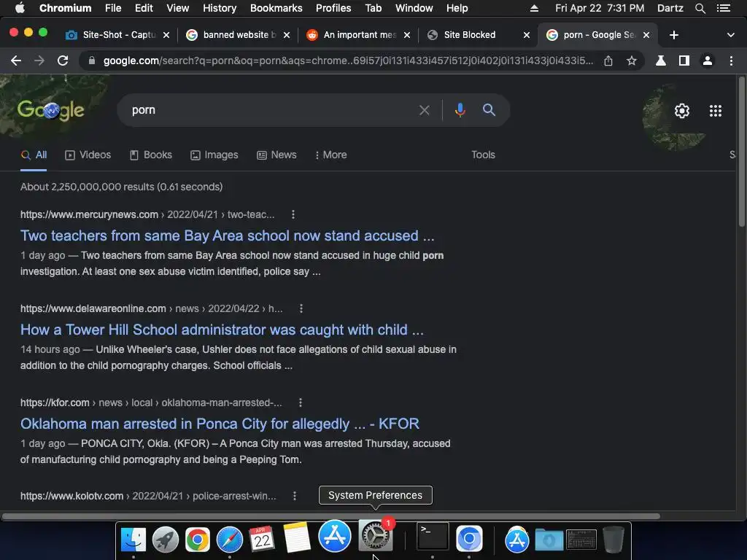Click the kolotv.com result URL
Image resolution: width=747 pixels, height=560 pixels.
click(148, 496)
